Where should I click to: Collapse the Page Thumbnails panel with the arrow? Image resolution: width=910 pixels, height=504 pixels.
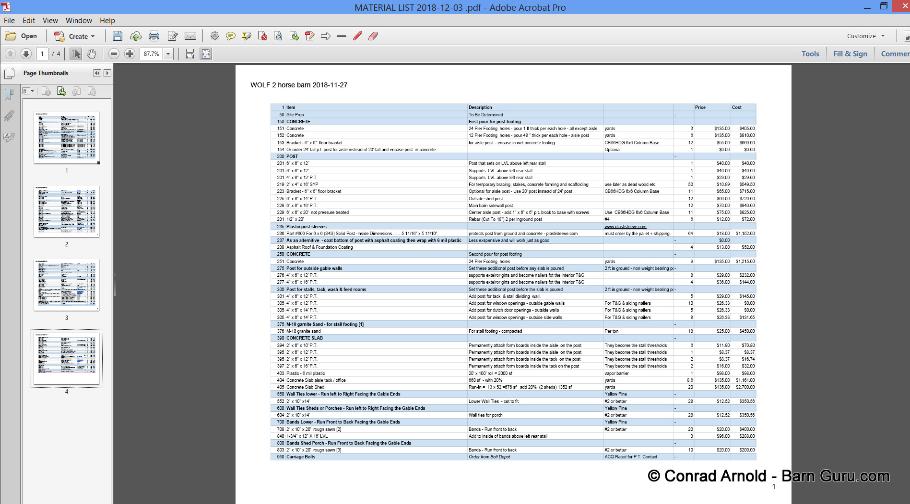coord(97,73)
